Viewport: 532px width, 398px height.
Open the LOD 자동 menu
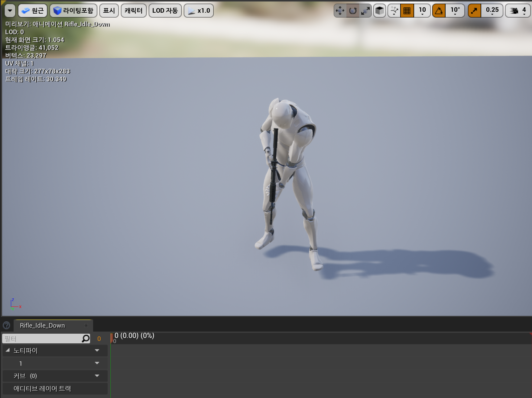coord(165,11)
